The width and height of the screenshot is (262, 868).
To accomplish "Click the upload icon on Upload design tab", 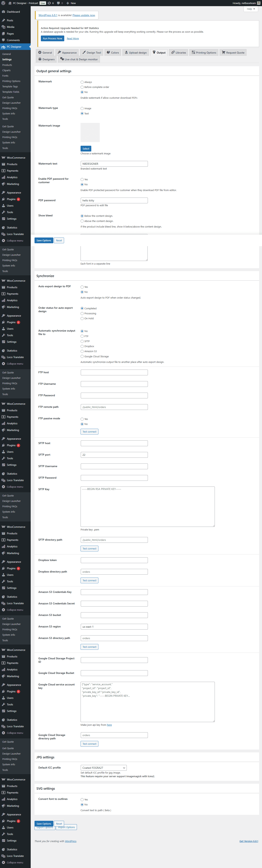I will 126,53.
